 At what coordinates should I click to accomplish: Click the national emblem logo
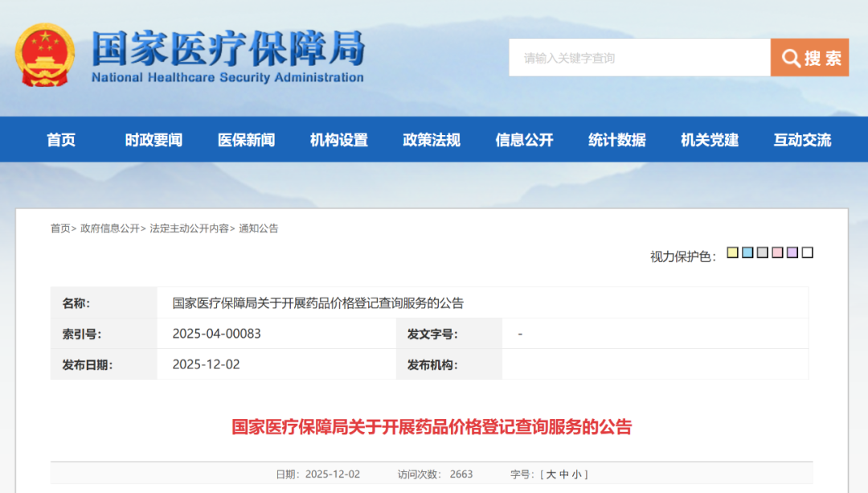tap(45, 55)
